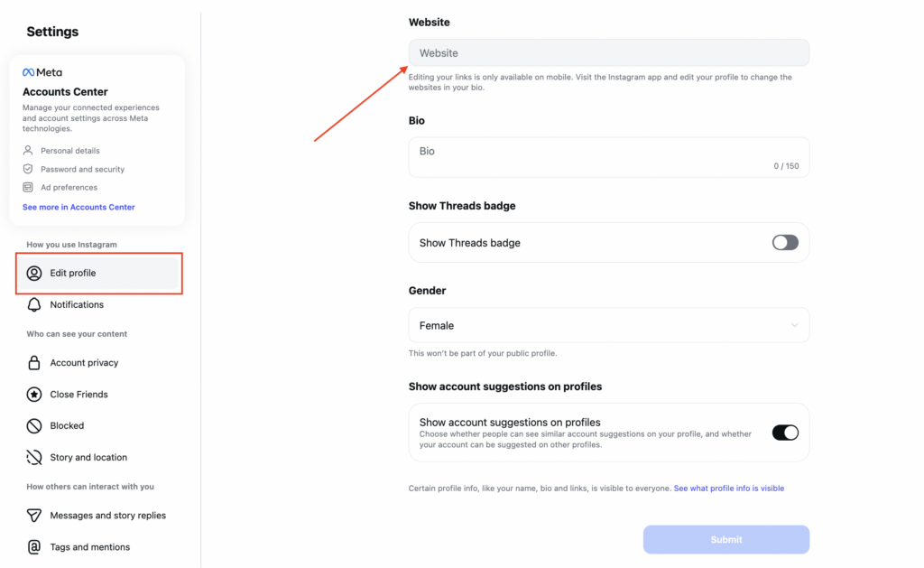924x568 pixels.
Task: Click the Notifications bell icon
Action: pos(34,305)
